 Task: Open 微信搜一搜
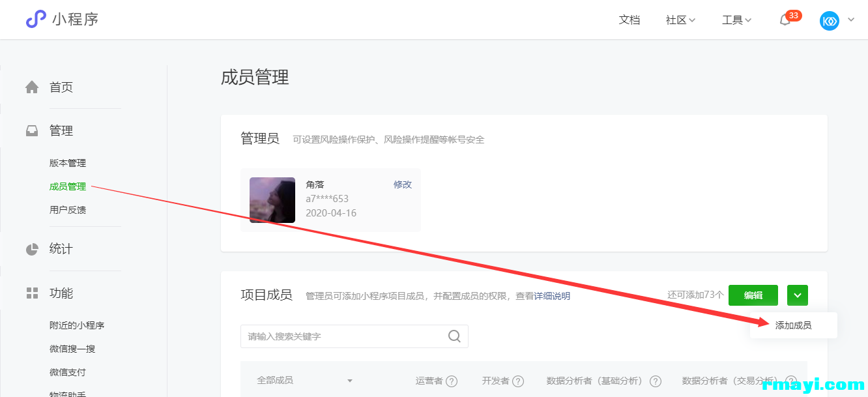click(x=72, y=349)
